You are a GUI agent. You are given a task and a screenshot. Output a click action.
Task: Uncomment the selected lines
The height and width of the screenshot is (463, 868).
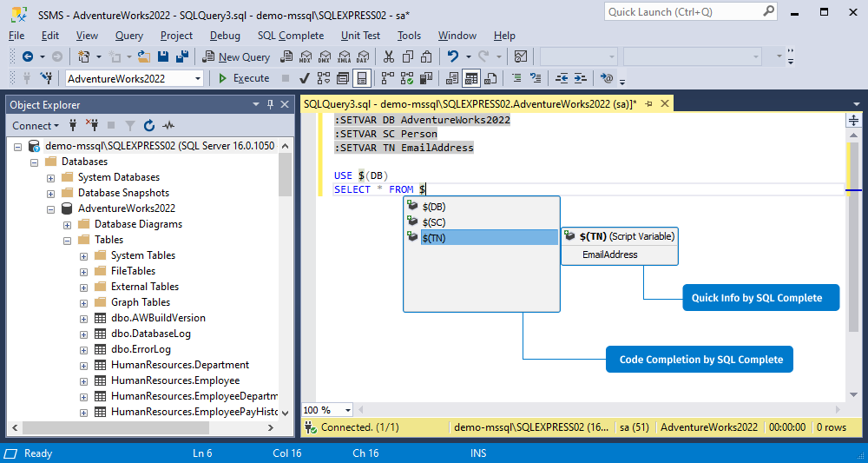pyautogui.click(x=536, y=78)
